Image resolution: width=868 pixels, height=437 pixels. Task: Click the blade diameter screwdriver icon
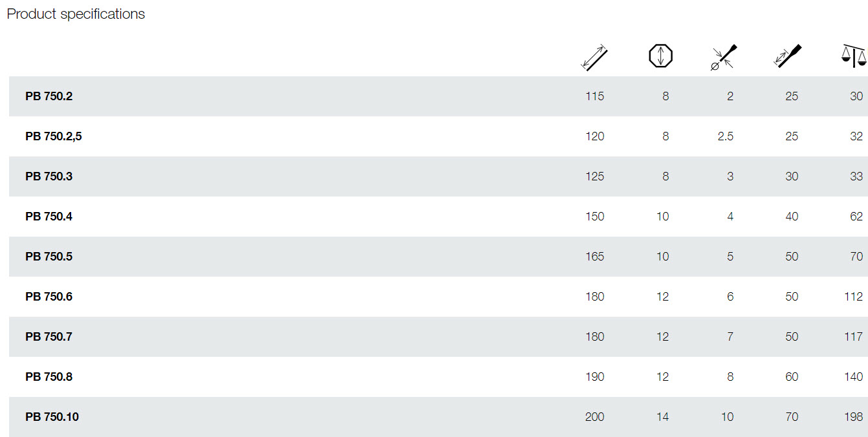(724, 57)
